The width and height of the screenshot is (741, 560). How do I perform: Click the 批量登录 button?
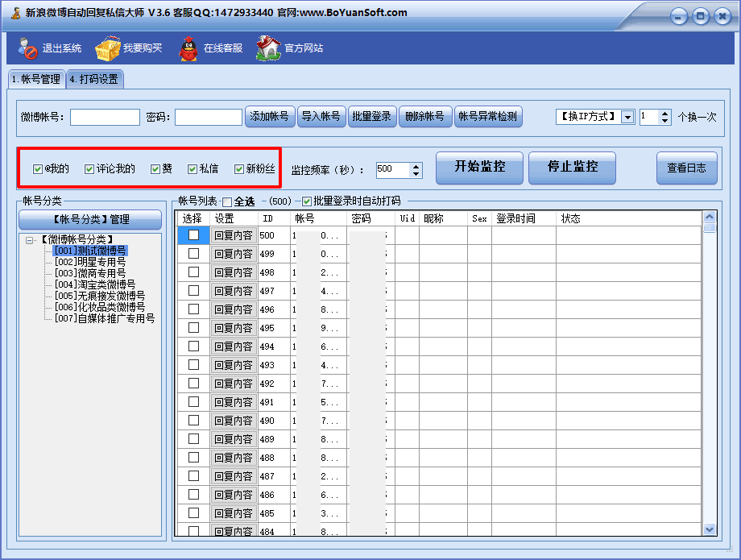pyautogui.click(x=372, y=117)
